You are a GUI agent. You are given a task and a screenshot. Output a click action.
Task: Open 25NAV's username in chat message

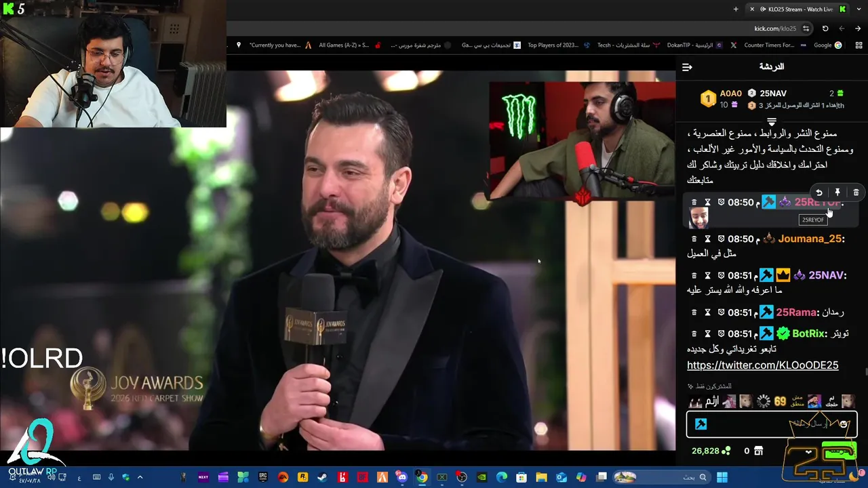tap(826, 276)
